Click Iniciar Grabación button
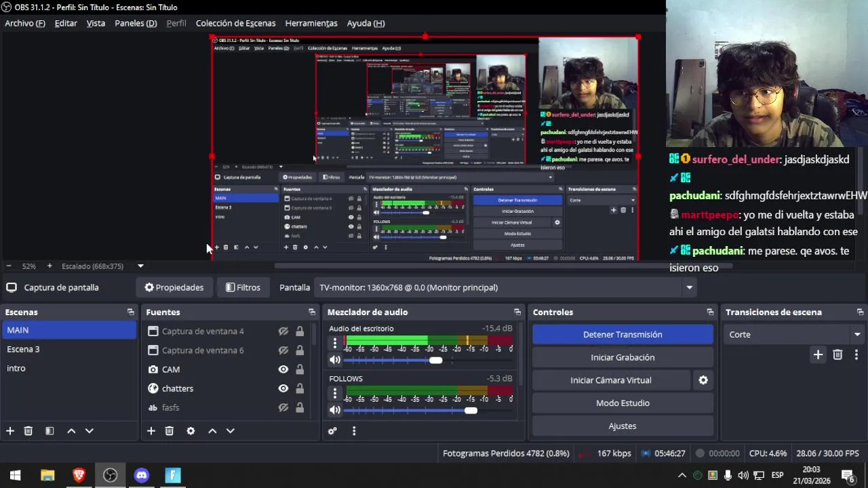The image size is (868, 488). point(623,357)
